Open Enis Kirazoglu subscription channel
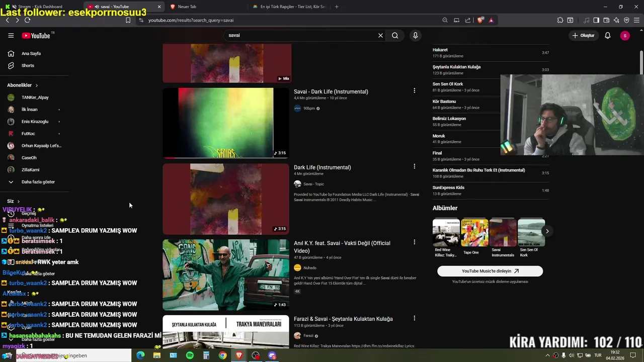The image size is (644, 362). tap(34, 121)
